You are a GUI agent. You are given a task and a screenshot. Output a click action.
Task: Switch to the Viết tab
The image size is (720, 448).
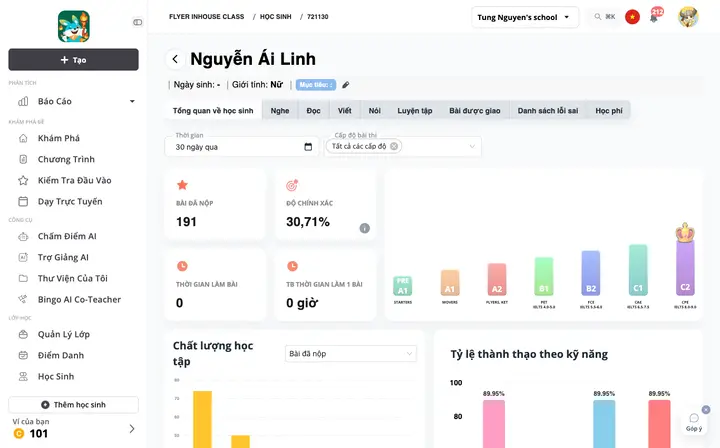(x=344, y=111)
